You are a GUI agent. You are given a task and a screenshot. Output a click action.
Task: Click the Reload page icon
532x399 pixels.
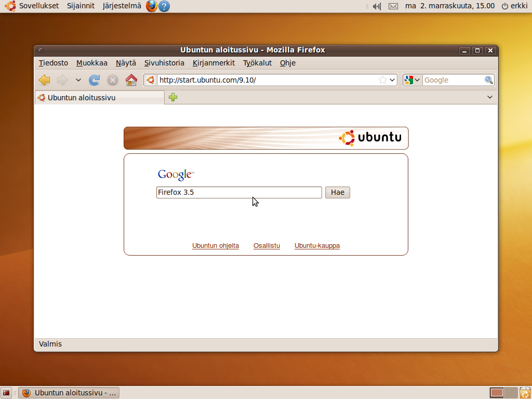95,80
